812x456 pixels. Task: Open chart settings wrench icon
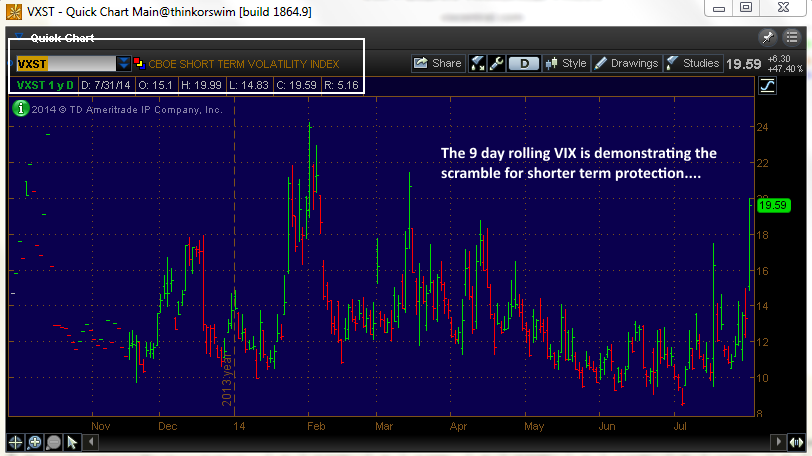497,63
